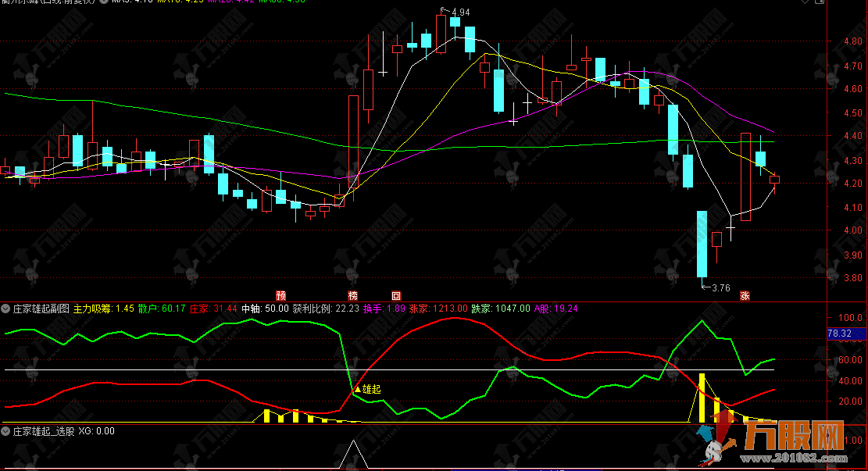Click the red 预 event marker

280,295
